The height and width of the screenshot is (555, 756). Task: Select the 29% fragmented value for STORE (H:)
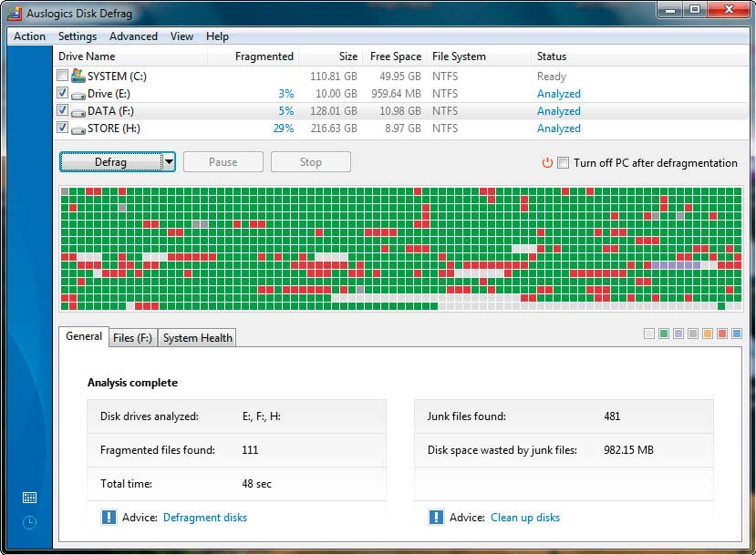pos(283,128)
